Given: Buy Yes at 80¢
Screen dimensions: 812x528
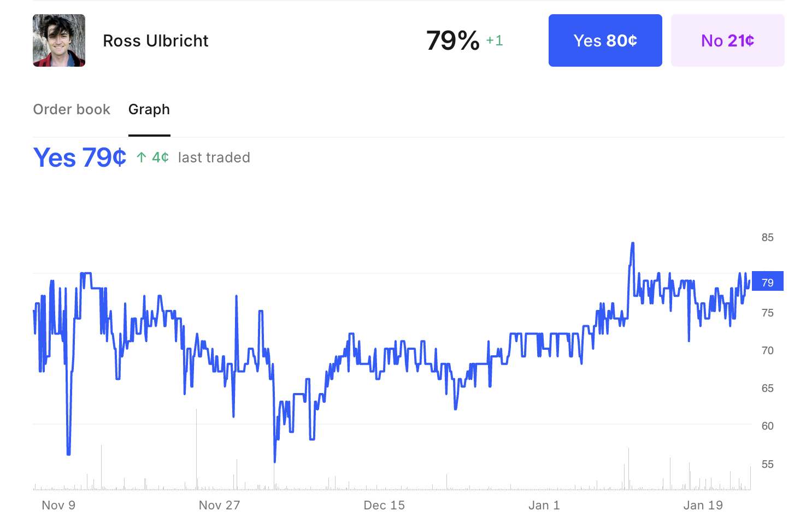Looking at the screenshot, I should click(605, 40).
